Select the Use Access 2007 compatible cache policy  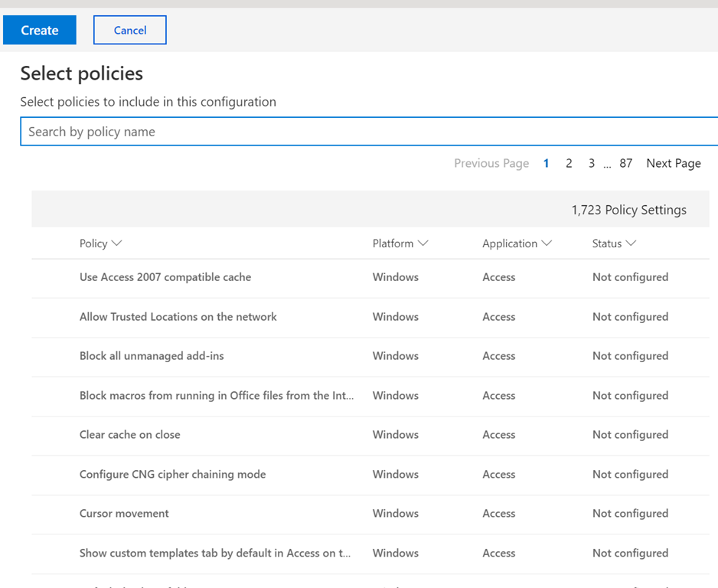pos(165,277)
